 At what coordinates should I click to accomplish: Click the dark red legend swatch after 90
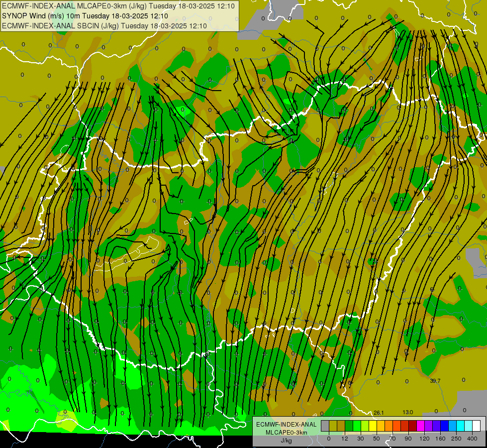coord(413,426)
